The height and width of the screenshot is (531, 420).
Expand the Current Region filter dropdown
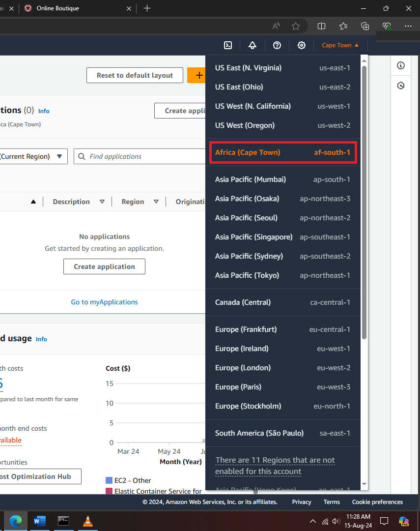(33, 156)
